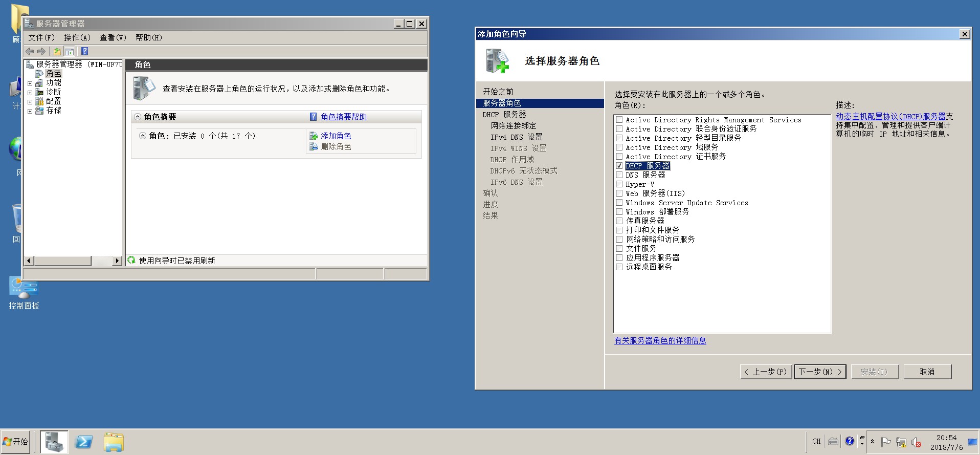Check the DNS 服务器 role

(619, 175)
